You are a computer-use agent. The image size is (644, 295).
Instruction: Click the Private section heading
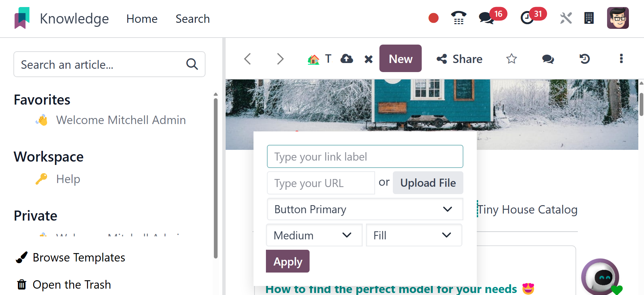pos(36,216)
